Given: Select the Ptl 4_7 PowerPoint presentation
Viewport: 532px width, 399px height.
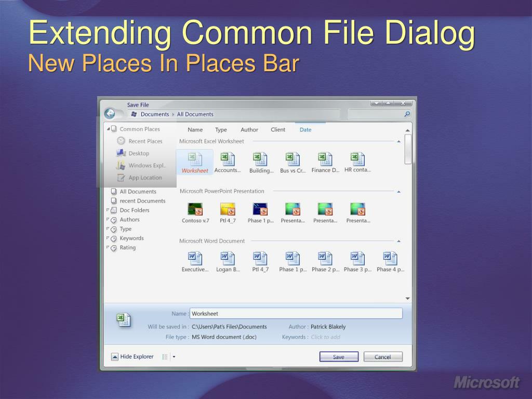Looking at the screenshot, I should pos(228,213).
